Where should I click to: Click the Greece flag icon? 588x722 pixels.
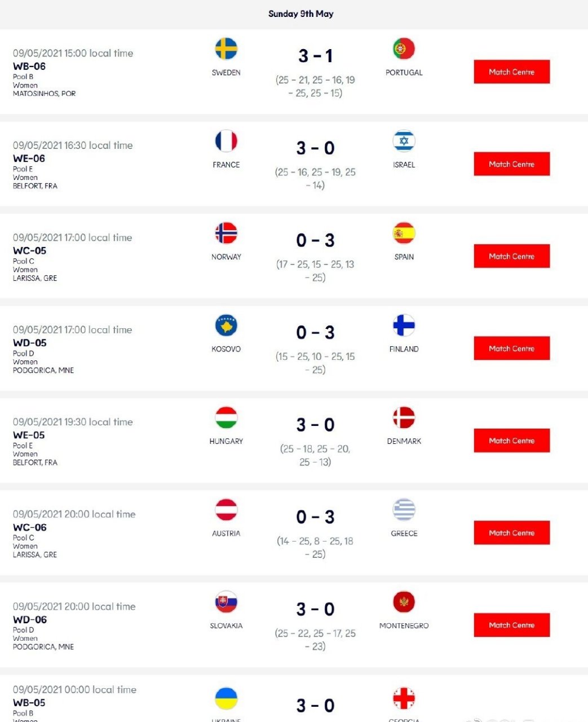pyautogui.click(x=404, y=510)
